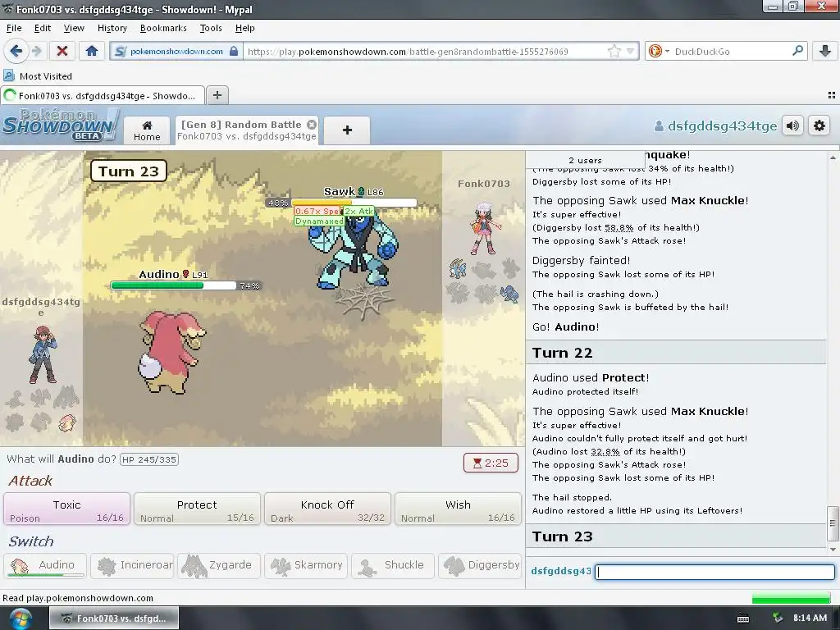Open the View menu
Image resolution: width=840 pixels, height=630 pixels.
point(74,28)
